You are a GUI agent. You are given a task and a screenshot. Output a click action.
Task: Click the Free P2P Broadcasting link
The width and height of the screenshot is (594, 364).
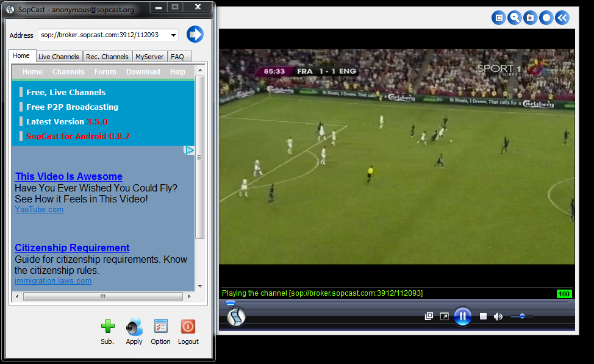[73, 107]
